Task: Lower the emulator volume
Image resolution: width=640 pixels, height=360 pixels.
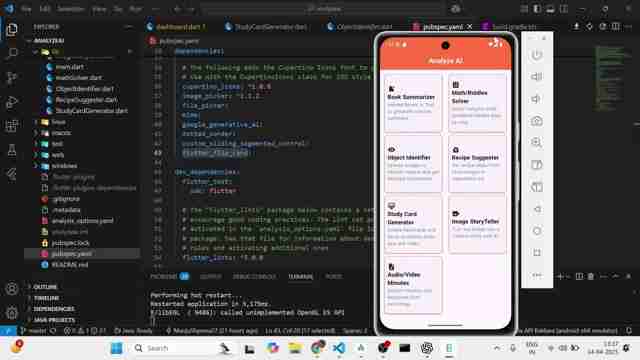Action: tap(536, 99)
